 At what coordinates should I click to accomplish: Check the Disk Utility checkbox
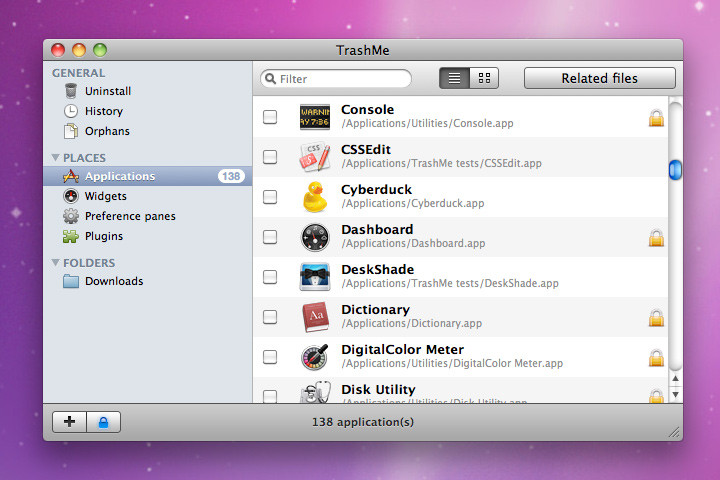[x=270, y=396]
